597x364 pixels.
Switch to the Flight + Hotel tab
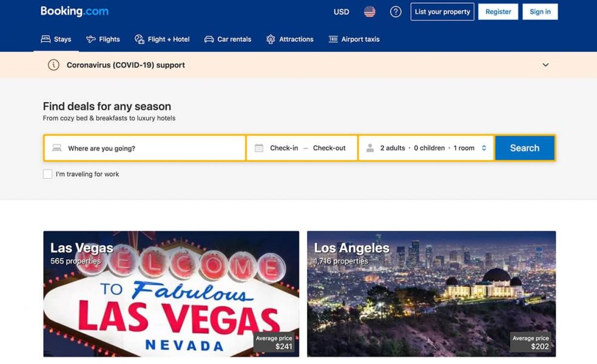(162, 39)
